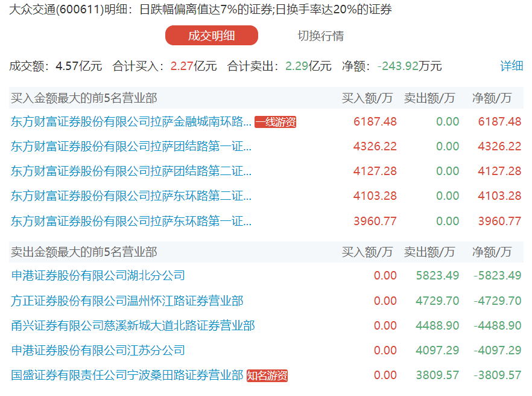
Task: Open 东方财富证券拉萨金融城南环路 branch link
Action: [131, 121]
